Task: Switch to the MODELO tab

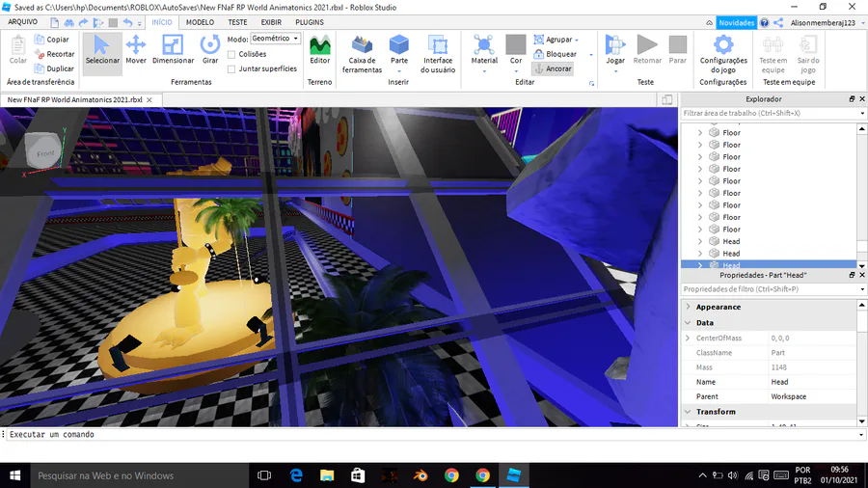Action: (200, 22)
